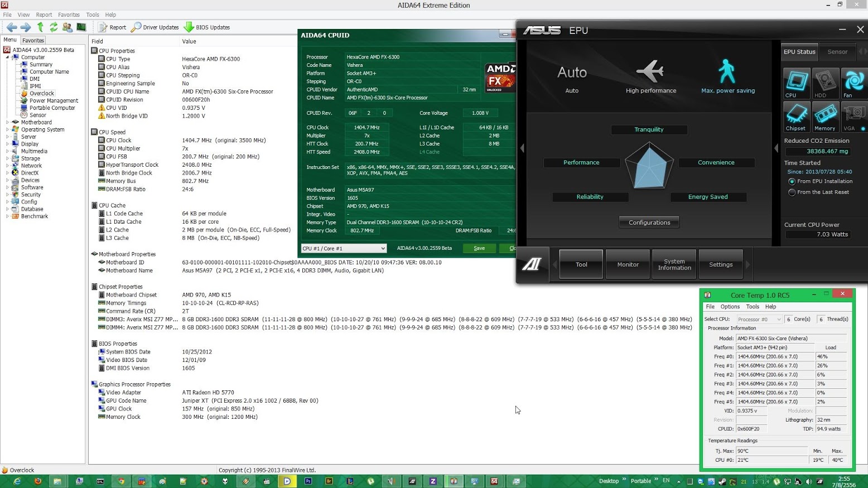Select From the Last Reset radio option
868x488 pixels.
792,192
